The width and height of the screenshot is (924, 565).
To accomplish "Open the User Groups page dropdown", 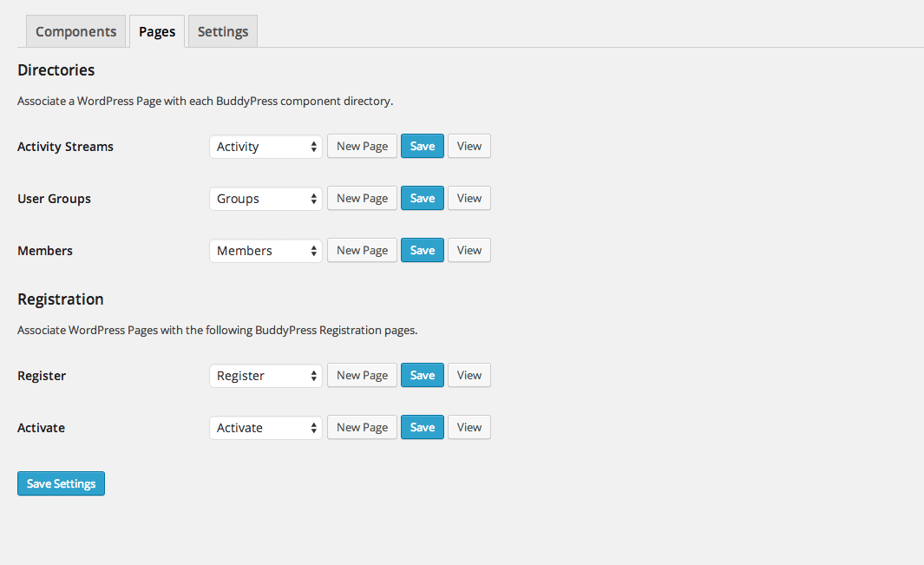I will tap(265, 198).
